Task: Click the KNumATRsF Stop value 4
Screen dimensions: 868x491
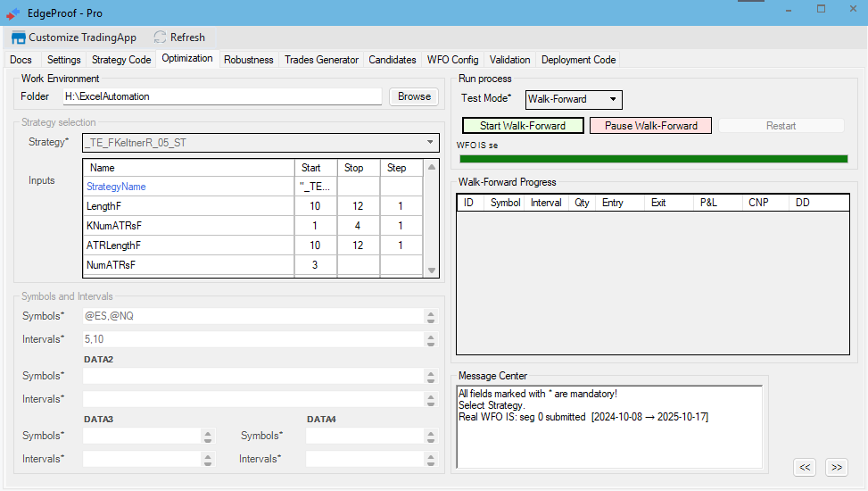Action: [358, 226]
